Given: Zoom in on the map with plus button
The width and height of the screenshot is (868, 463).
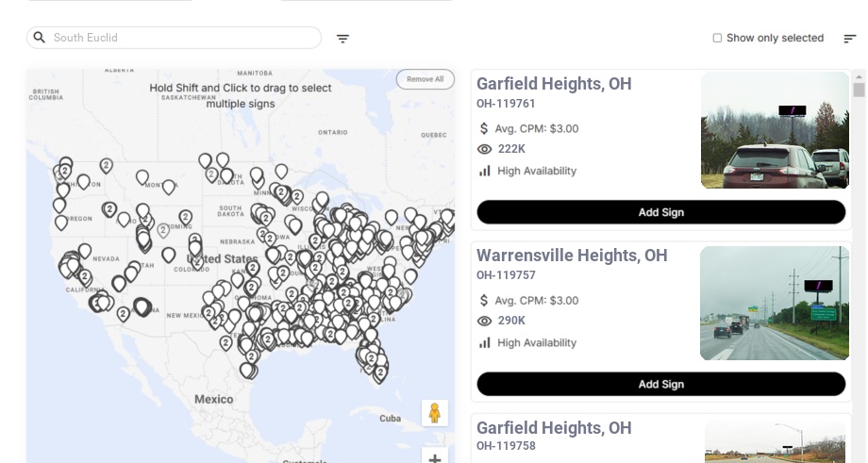Looking at the screenshot, I should click(434, 458).
